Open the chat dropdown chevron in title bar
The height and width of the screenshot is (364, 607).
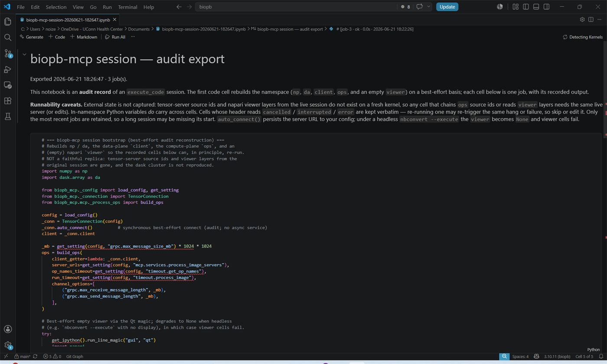point(429,7)
